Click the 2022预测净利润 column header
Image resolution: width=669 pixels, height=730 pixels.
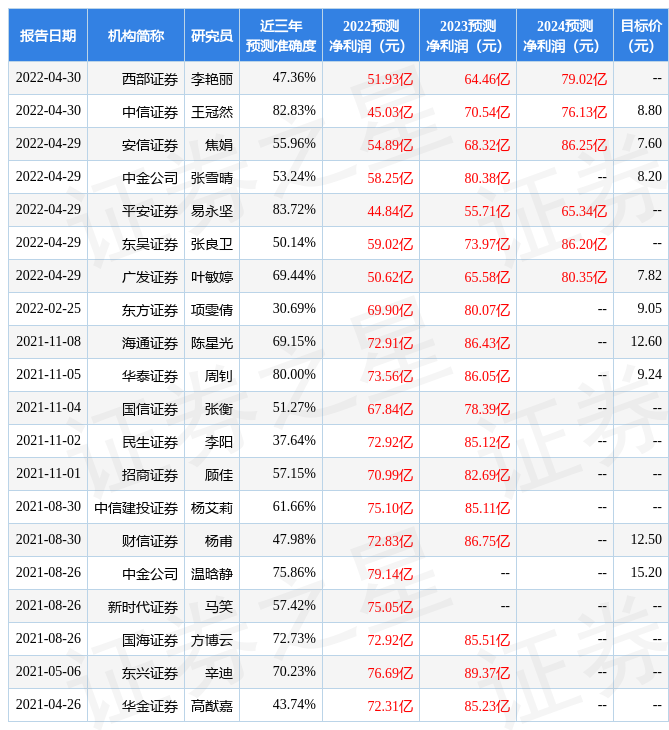pos(371,35)
